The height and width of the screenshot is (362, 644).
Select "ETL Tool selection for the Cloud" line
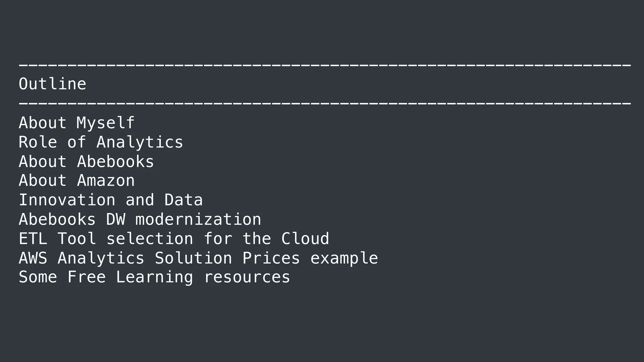174,239
